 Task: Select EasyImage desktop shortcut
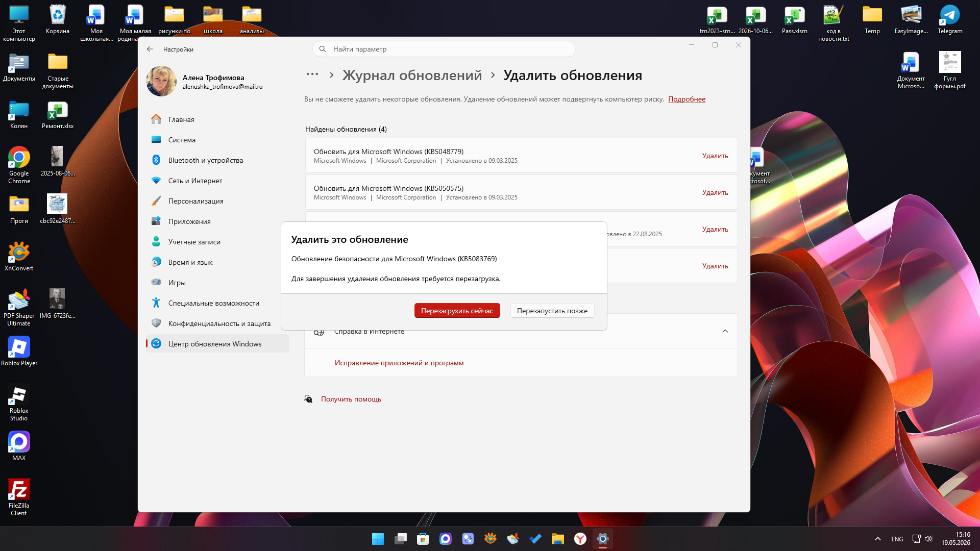coord(911,20)
